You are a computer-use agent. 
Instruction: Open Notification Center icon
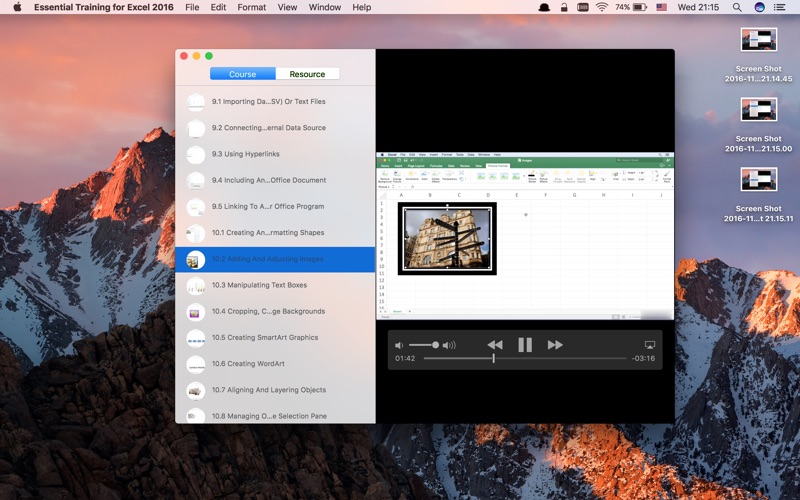click(780, 7)
